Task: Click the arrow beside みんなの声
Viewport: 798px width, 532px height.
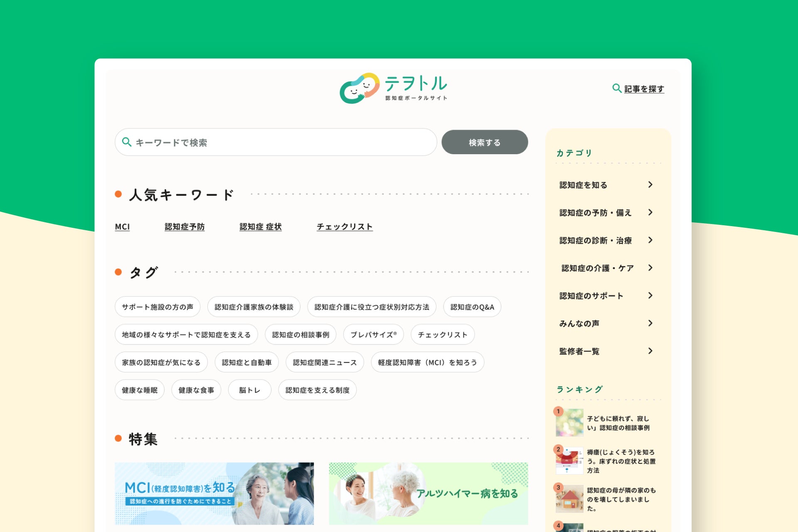Action: [650, 323]
